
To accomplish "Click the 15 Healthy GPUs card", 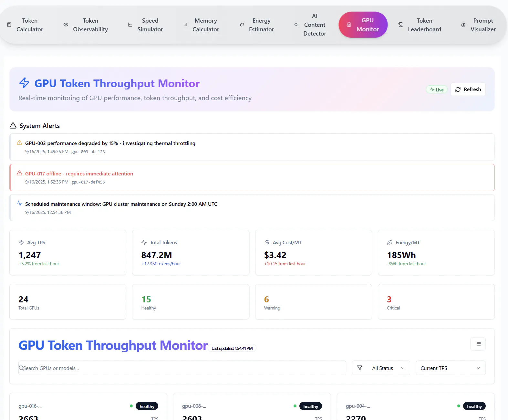I will [191, 302].
